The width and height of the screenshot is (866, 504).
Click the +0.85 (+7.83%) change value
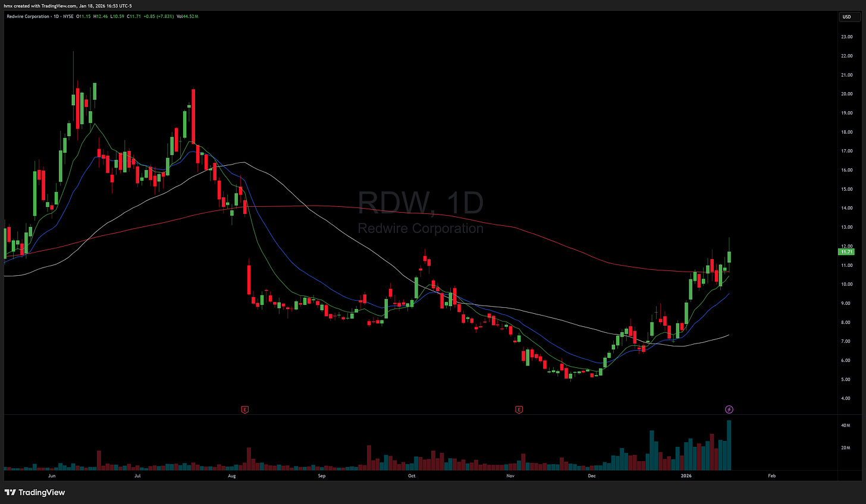[x=159, y=16]
